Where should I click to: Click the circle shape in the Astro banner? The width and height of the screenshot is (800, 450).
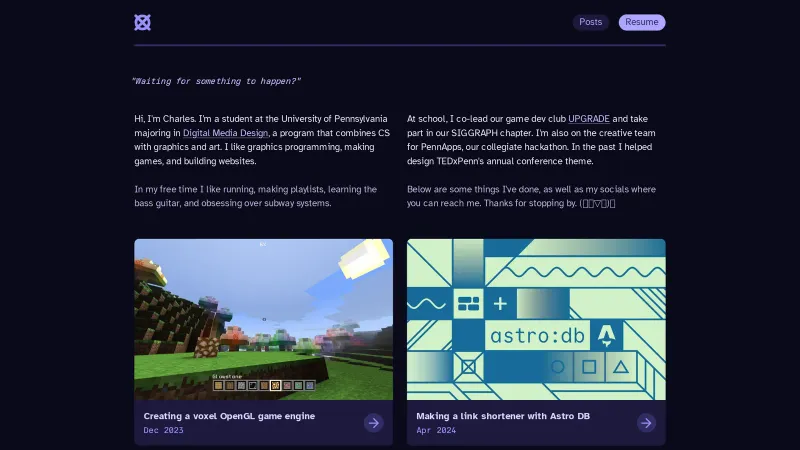(x=558, y=367)
